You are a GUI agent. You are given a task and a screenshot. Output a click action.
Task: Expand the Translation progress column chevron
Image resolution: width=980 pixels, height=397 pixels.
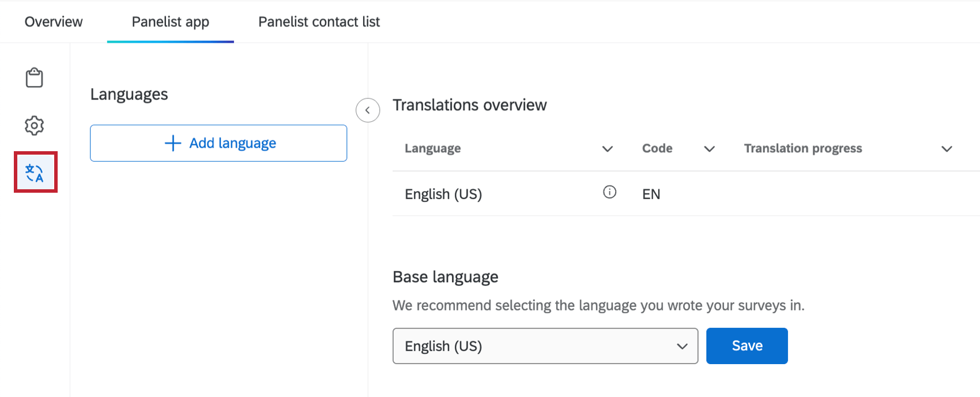tap(947, 149)
